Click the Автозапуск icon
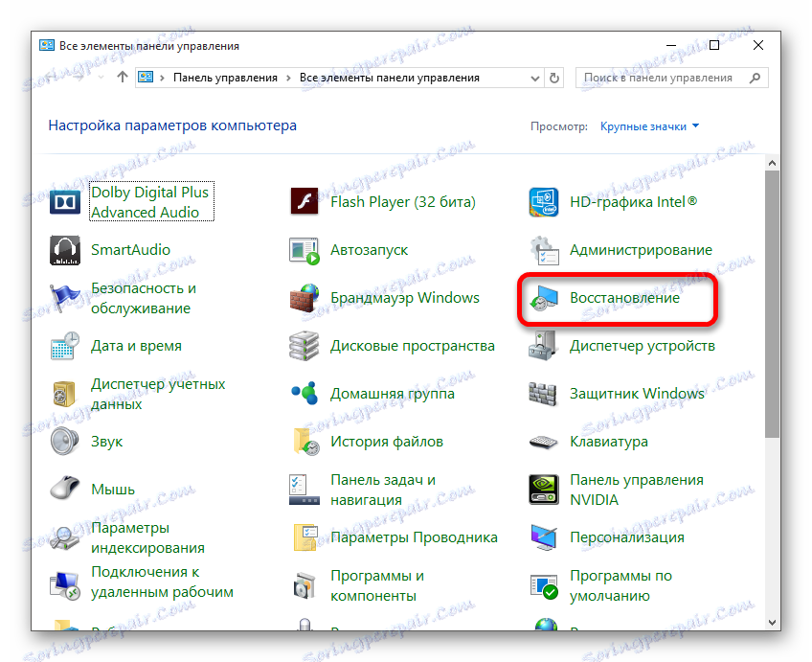 pyautogui.click(x=304, y=250)
